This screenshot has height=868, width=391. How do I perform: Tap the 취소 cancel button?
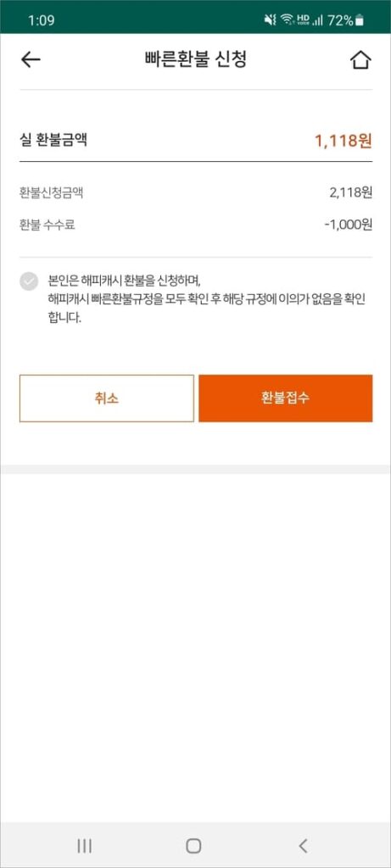click(x=106, y=398)
